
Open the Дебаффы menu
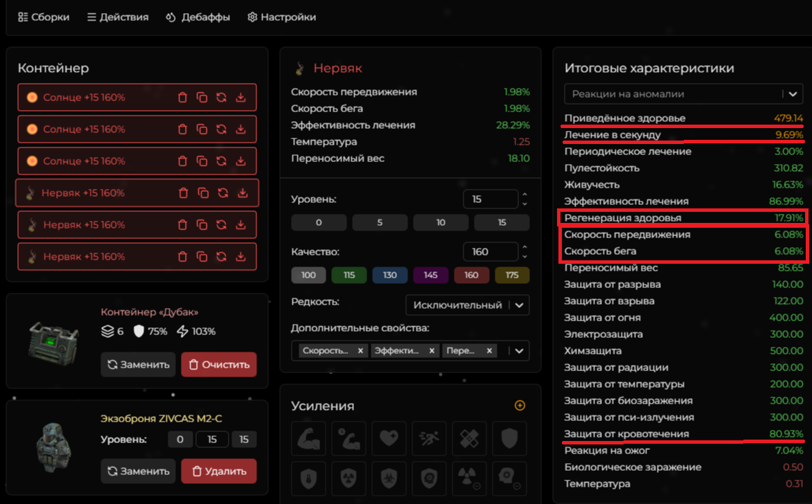pos(198,17)
